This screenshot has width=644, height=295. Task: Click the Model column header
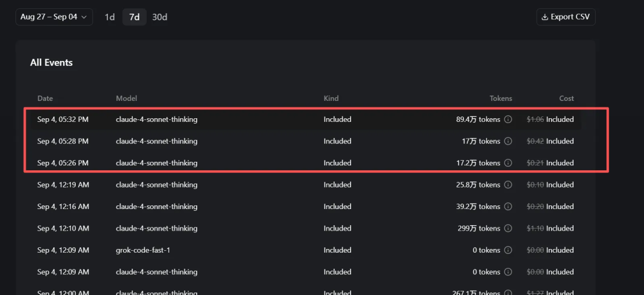click(x=126, y=99)
